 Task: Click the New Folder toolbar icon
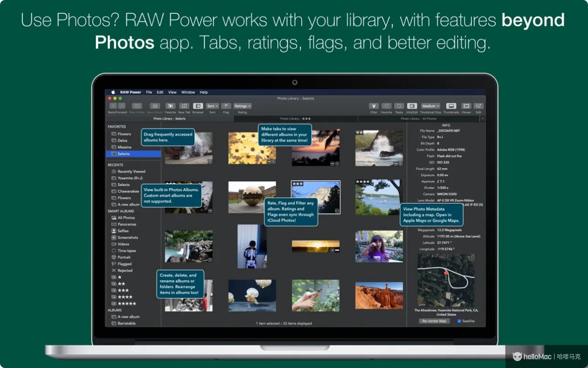tap(137, 106)
